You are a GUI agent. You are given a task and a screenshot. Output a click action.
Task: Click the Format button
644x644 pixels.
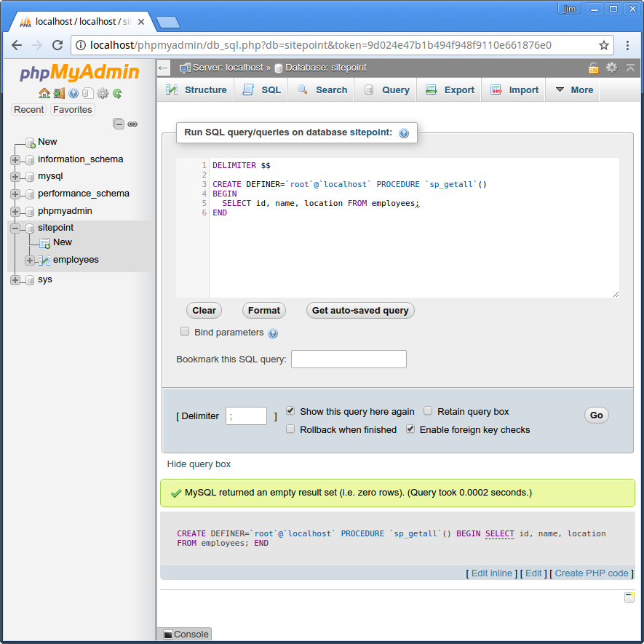(263, 310)
